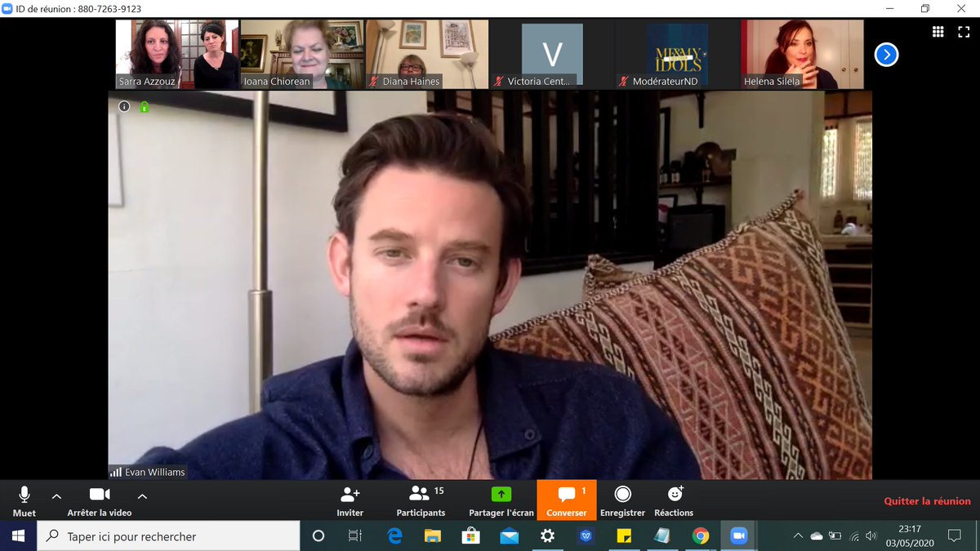Open File Explorer from taskbar
This screenshot has width=980, height=551.
point(433,536)
